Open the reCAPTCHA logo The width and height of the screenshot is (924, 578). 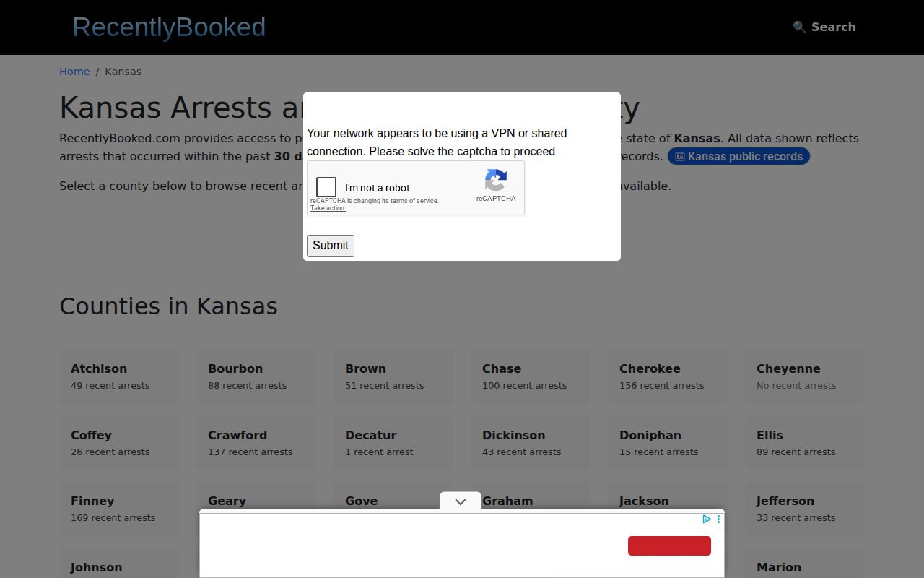[x=496, y=180]
